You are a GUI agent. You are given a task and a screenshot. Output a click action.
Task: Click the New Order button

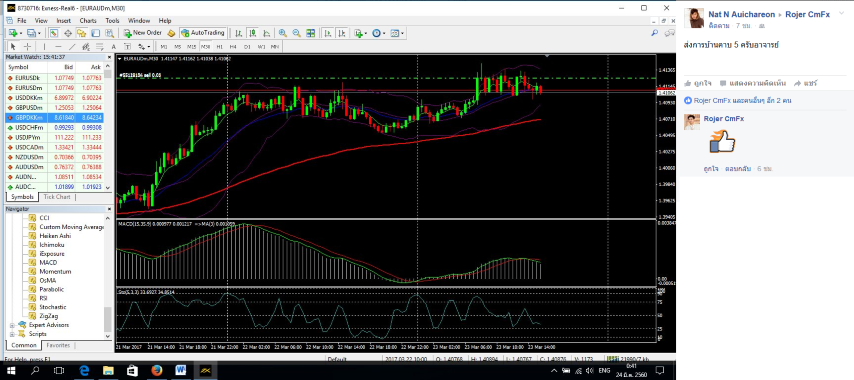pos(142,33)
